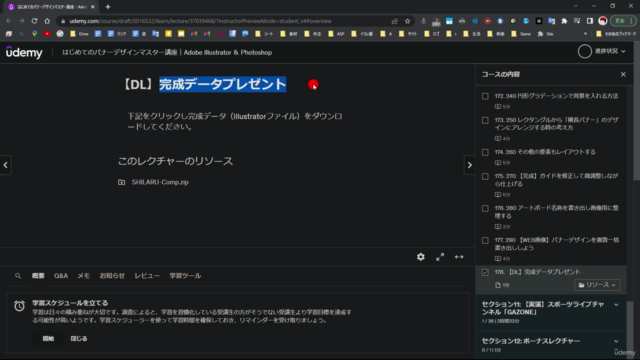Check the box for lecture 174

point(485,152)
